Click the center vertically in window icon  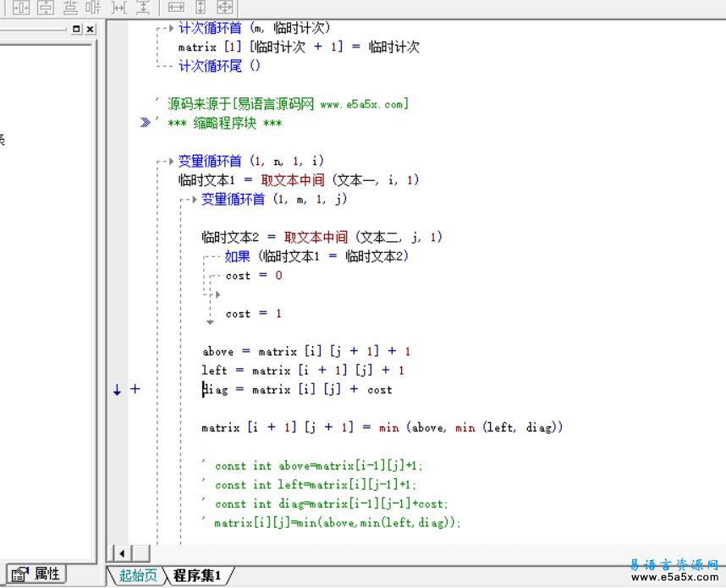(46, 7)
